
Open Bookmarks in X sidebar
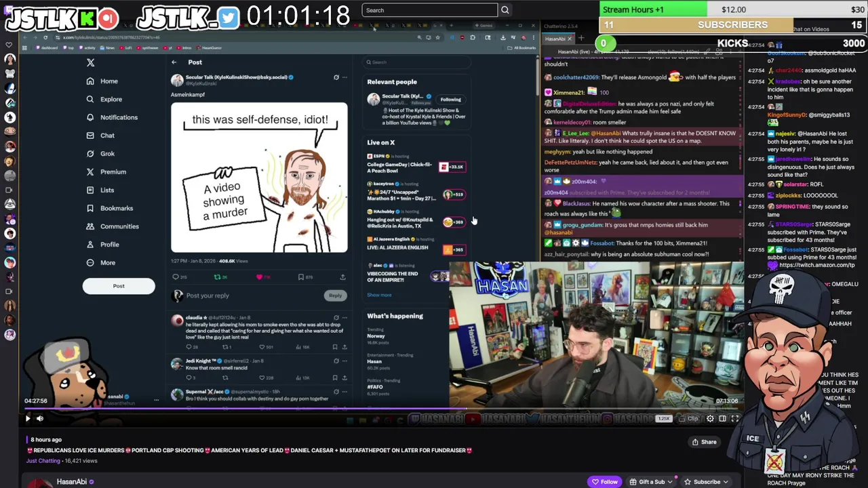pos(110,208)
